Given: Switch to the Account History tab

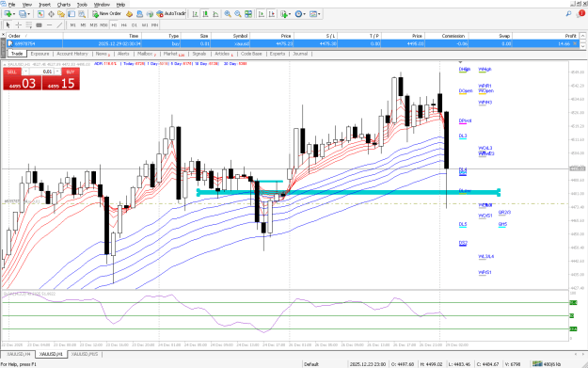Looking at the screenshot, I should (x=72, y=54).
